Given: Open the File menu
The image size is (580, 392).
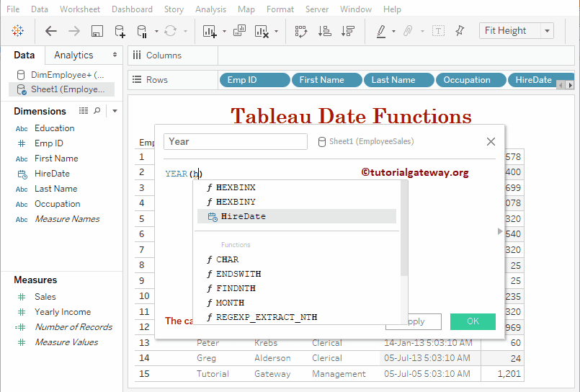Looking at the screenshot, I should [13, 9].
